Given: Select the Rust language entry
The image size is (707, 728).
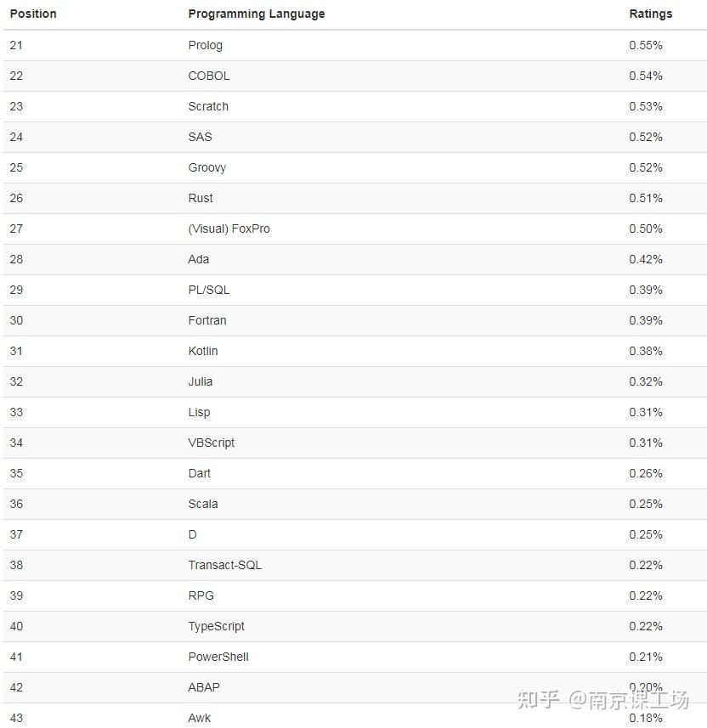Looking at the screenshot, I should click(x=201, y=198).
